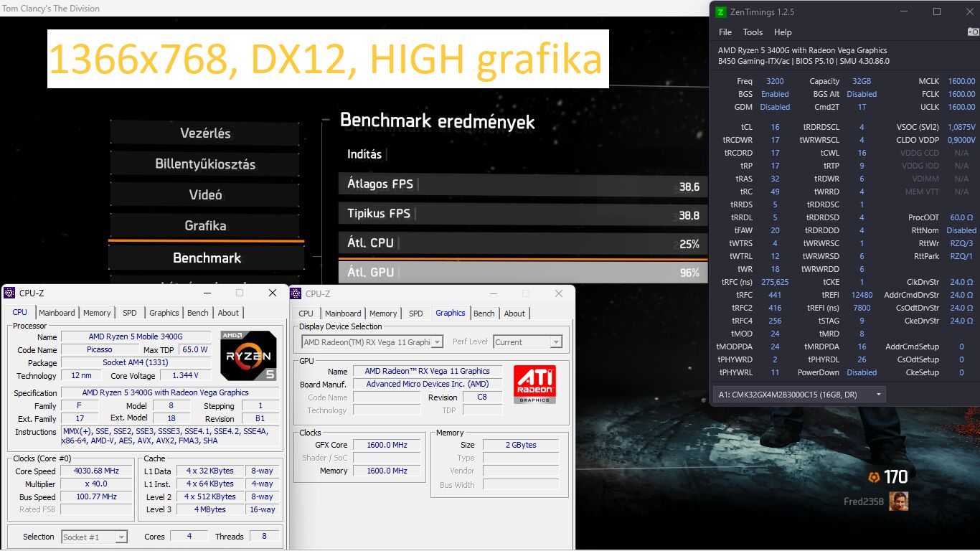Viewport: 980px width, 551px height.
Task: Click the Memory Size 2 GBytes field
Action: coord(520,445)
